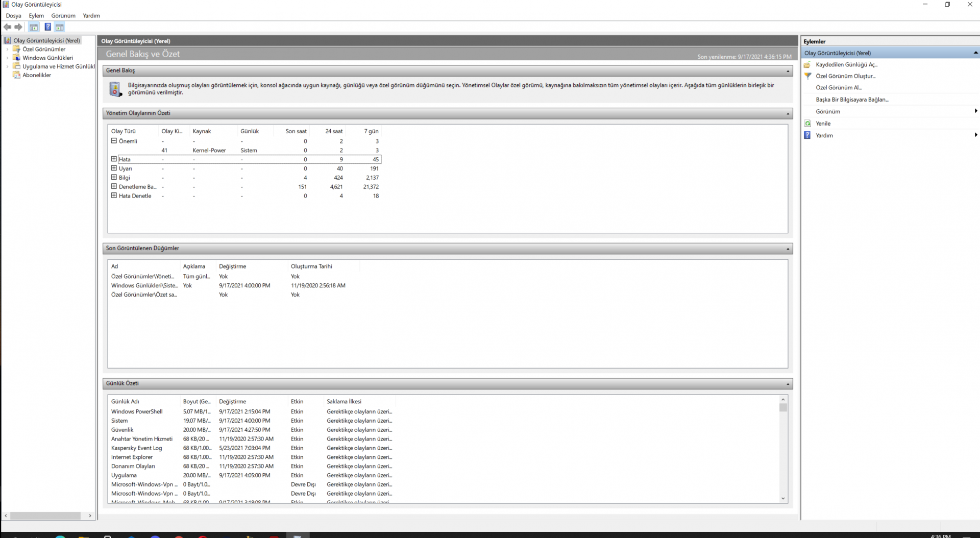Collapse the Genel Bakış section
This screenshot has width=980, height=538.
[788, 71]
